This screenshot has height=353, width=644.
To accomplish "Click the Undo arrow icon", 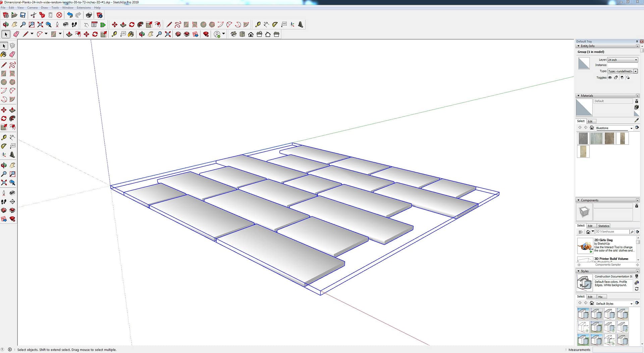I will [70, 15].
